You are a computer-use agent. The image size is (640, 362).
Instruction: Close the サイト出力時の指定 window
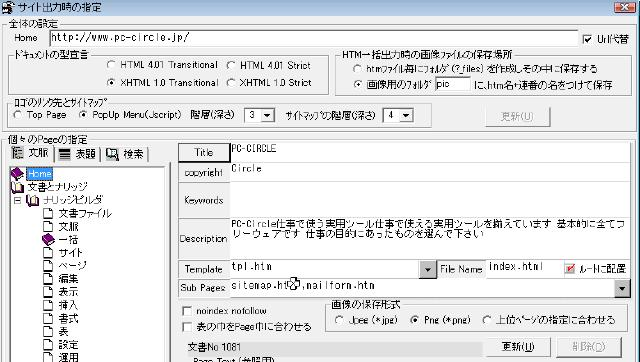point(624,7)
